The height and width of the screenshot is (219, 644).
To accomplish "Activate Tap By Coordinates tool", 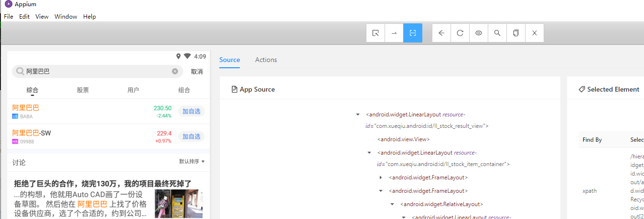I will click(413, 33).
